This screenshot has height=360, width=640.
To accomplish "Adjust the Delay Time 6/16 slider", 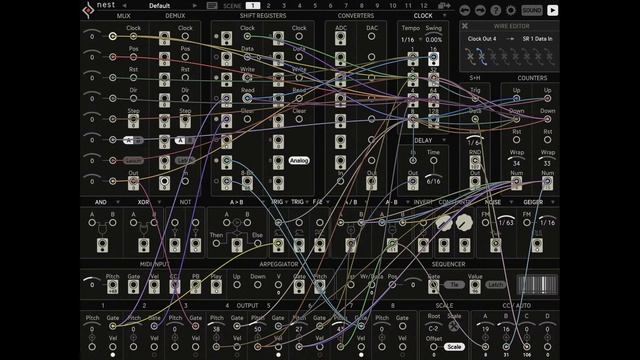I will [x=433, y=180].
